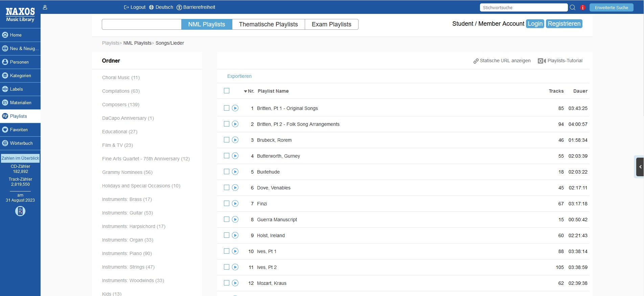This screenshot has height=296, width=644.
Task: Open Wörterbuch in the sidebar
Action: (x=21, y=143)
